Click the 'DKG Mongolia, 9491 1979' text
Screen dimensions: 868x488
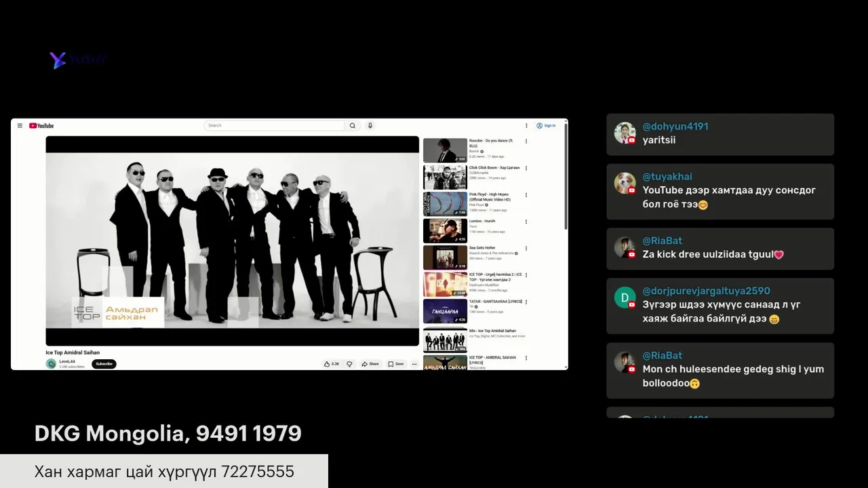[x=167, y=434]
